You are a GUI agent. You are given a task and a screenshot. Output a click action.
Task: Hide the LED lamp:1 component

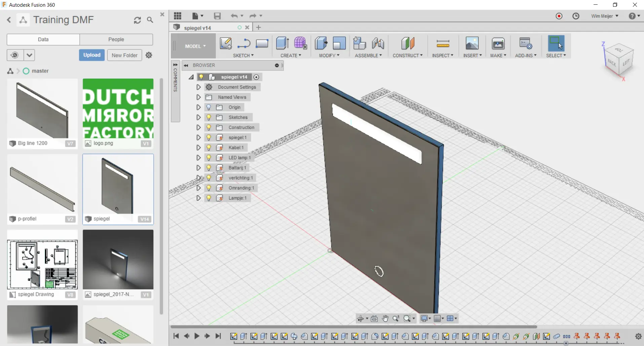209,158
